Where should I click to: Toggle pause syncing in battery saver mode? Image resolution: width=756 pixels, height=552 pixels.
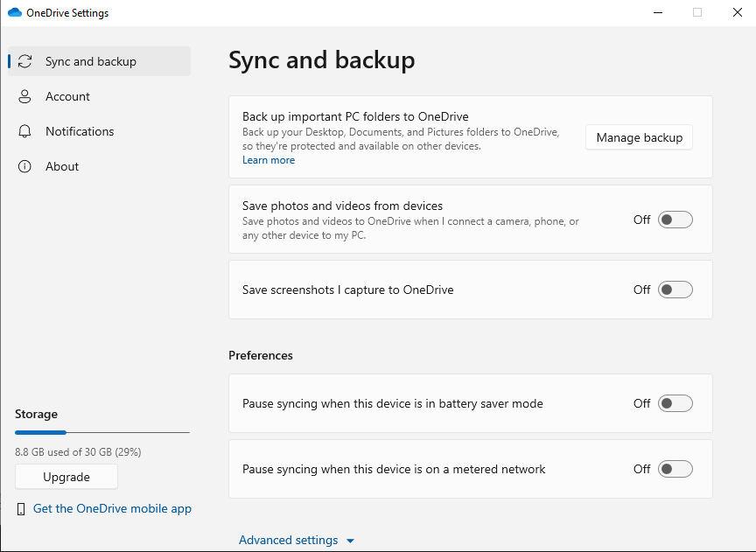(675, 403)
